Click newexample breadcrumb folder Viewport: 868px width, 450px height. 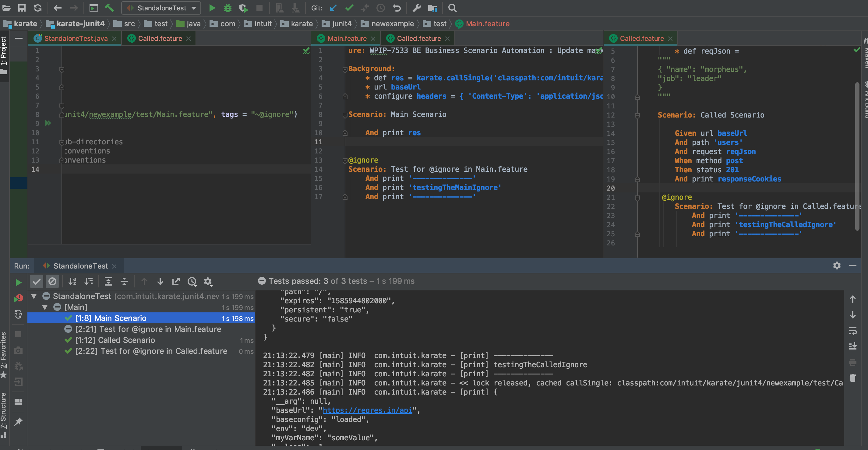point(387,23)
